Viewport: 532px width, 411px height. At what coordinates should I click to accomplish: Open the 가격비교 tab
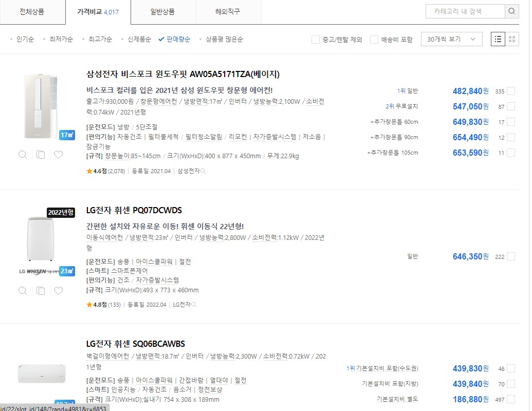[98, 12]
